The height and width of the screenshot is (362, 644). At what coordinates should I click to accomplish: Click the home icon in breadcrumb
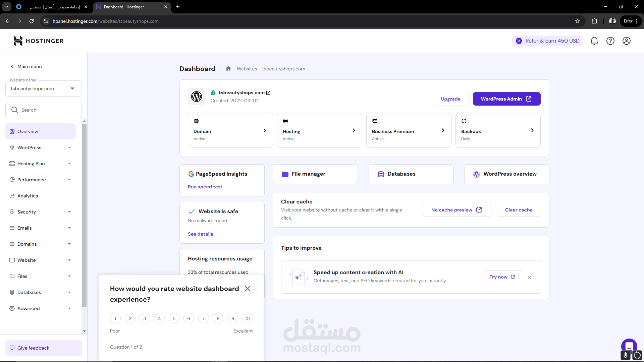point(228,68)
